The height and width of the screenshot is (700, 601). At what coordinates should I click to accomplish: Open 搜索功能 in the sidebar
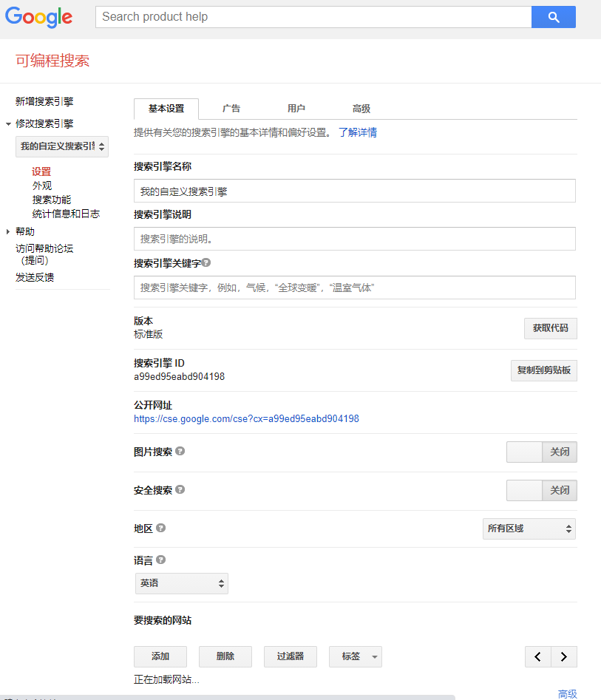point(52,200)
